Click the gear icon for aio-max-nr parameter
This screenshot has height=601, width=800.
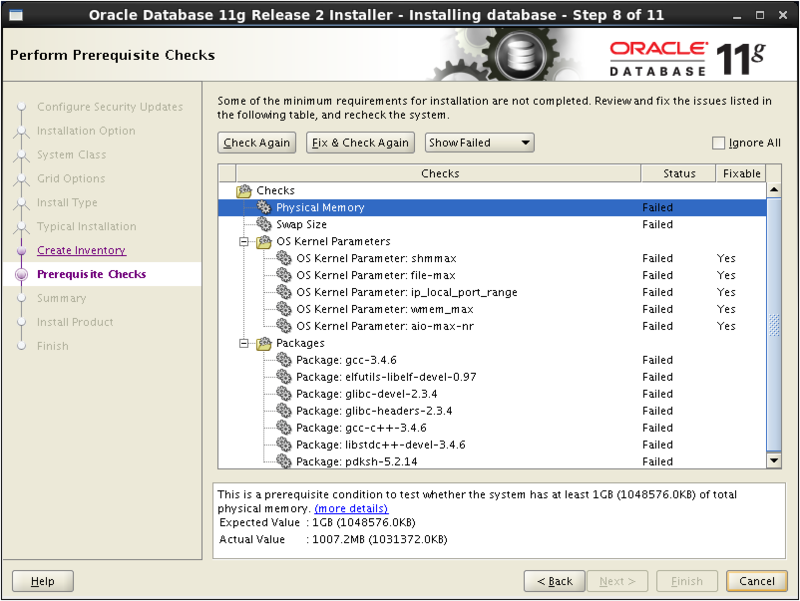284,325
